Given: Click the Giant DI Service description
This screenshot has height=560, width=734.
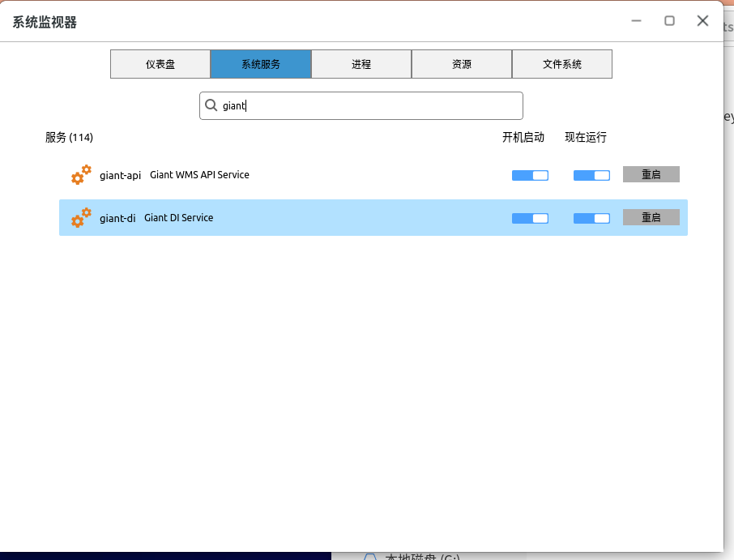Looking at the screenshot, I should coord(179,218).
